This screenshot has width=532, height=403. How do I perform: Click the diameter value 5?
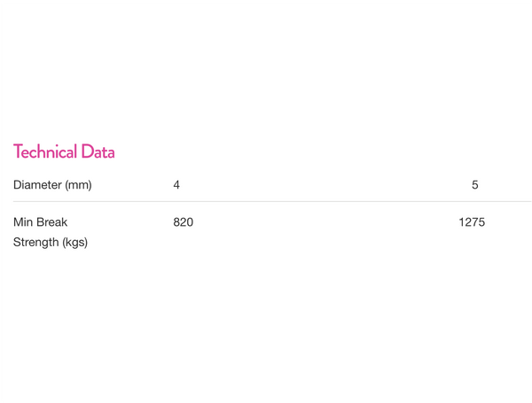click(x=474, y=185)
